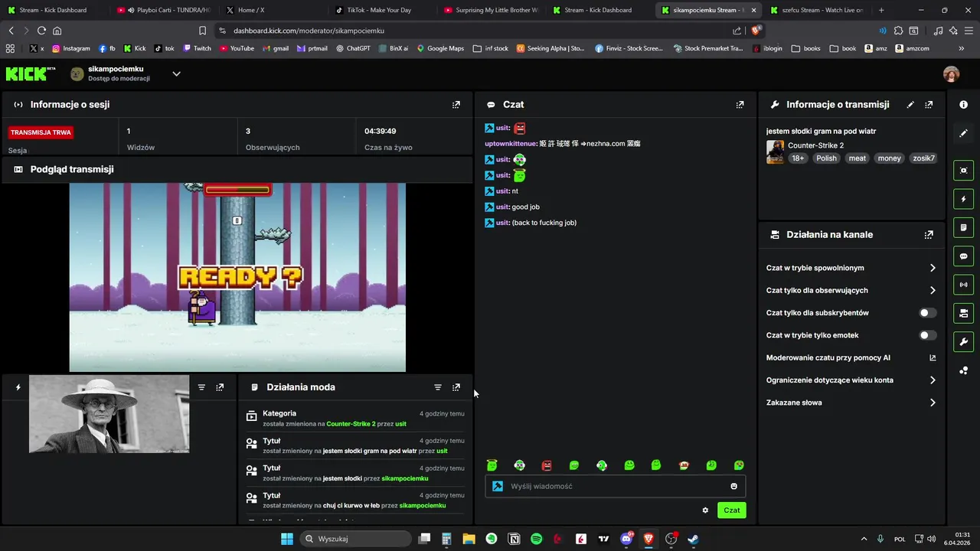Click the three-dots cluster icon in sidebar
The height and width of the screenshot is (551, 980).
(x=963, y=370)
